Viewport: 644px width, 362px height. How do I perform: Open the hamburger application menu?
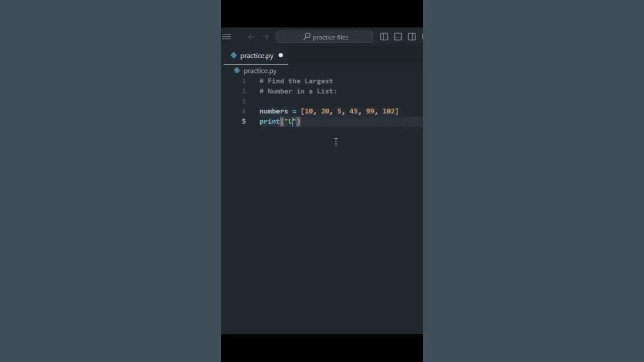point(226,37)
